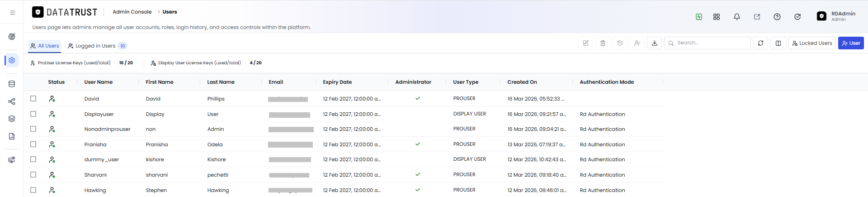Click the administrator checkmark in Pranisha's row
This screenshot has height=197, width=868.
pyautogui.click(x=418, y=144)
